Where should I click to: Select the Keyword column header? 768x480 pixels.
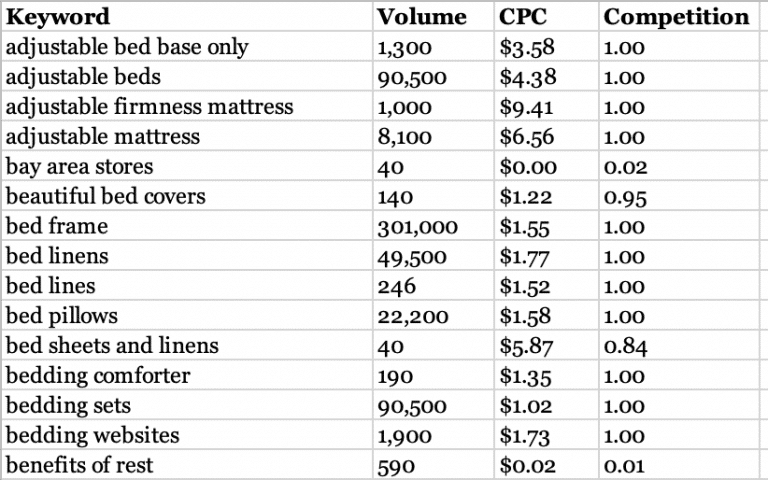pos(187,17)
